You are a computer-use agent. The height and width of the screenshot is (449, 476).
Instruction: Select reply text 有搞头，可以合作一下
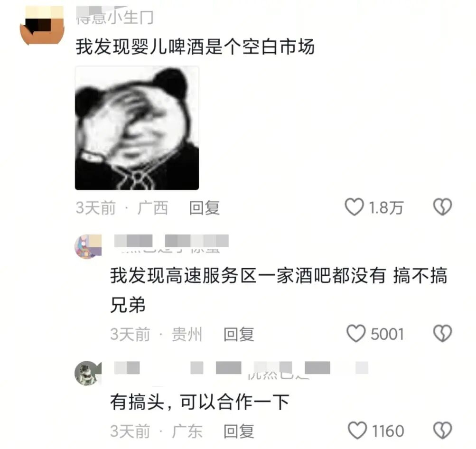(x=200, y=402)
